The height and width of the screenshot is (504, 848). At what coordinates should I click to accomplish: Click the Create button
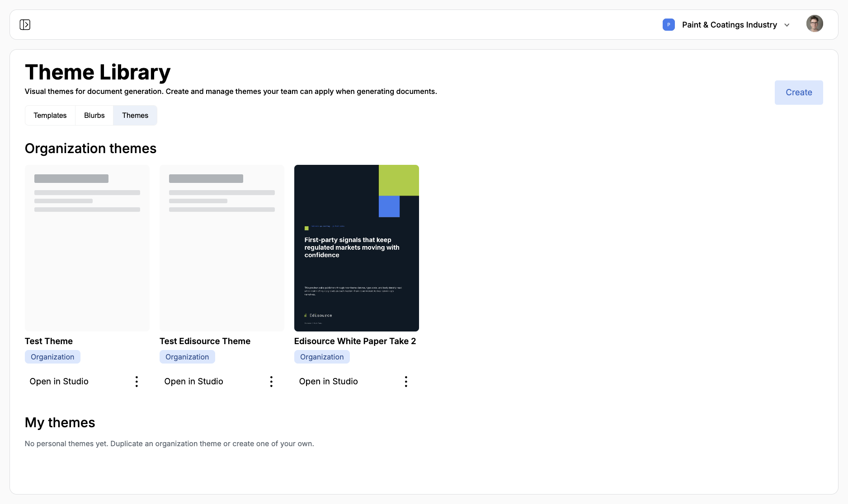click(799, 93)
